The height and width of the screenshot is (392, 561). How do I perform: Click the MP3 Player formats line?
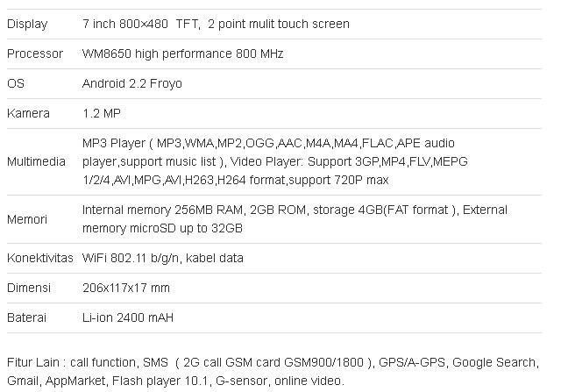(x=268, y=143)
